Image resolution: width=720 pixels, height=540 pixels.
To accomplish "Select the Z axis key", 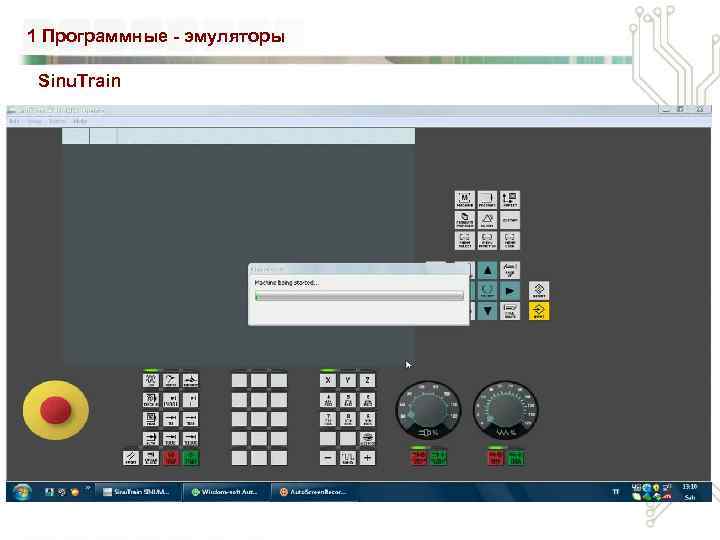I will click(x=367, y=380).
